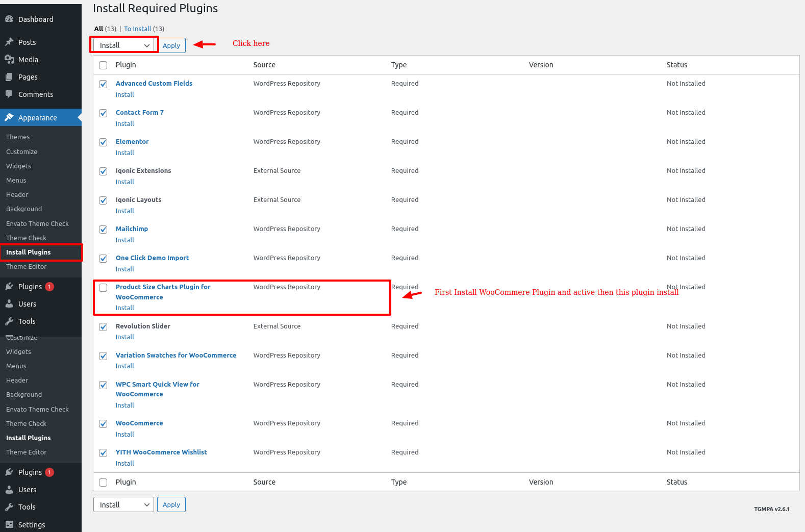Image resolution: width=805 pixels, height=532 pixels.
Task: Open the One Click Demo Import link
Action: [152, 258]
